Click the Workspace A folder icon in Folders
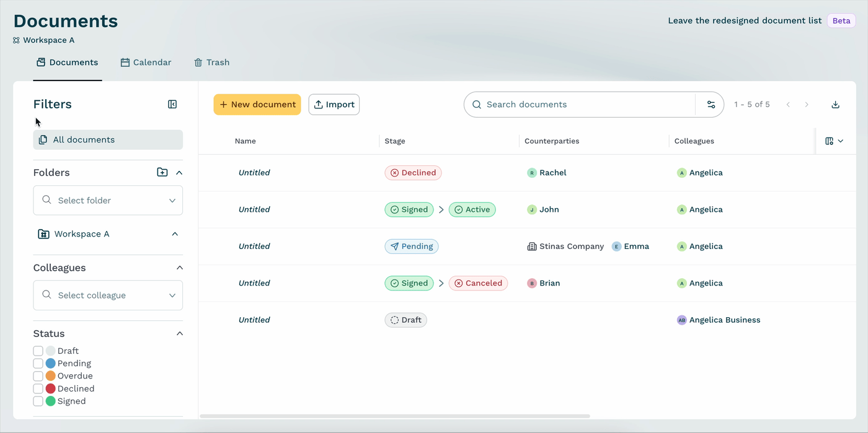Screen dimensions: 868x433 click(x=43, y=234)
